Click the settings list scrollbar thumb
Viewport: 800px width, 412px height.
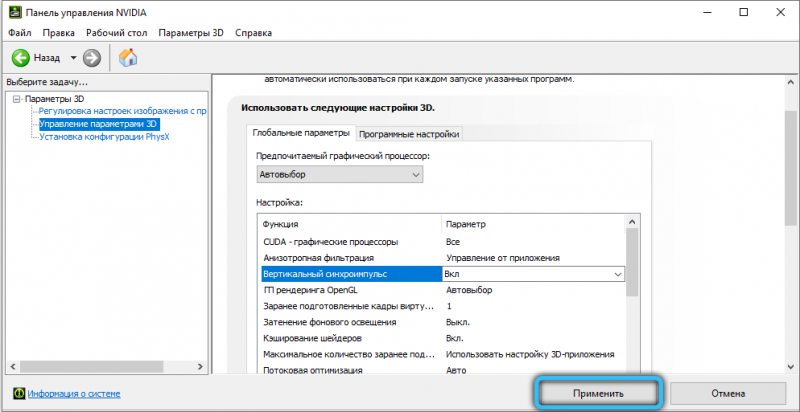click(x=632, y=262)
